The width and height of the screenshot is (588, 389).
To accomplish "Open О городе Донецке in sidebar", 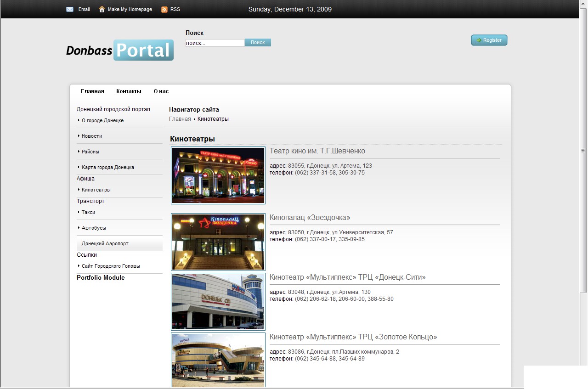I will [x=102, y=120].
